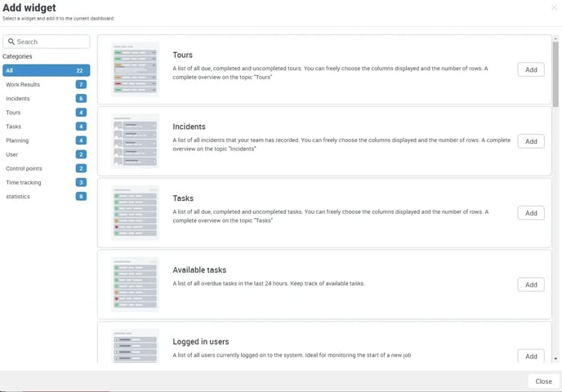Select the User category
The height and width of the screenshot is (392, 562).
(x=47, y=154)
